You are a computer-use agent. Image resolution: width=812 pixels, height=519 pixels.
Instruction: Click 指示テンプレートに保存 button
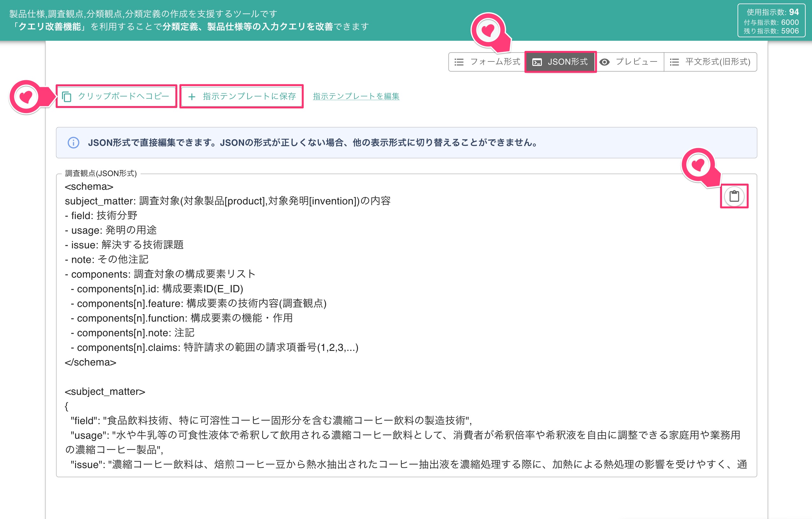[242, 96]
